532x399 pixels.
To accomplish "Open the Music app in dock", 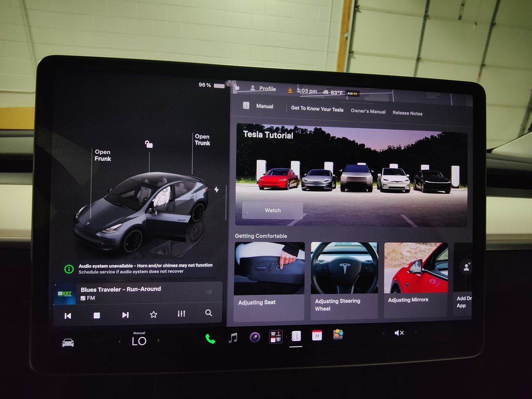I will click(233, 338).
